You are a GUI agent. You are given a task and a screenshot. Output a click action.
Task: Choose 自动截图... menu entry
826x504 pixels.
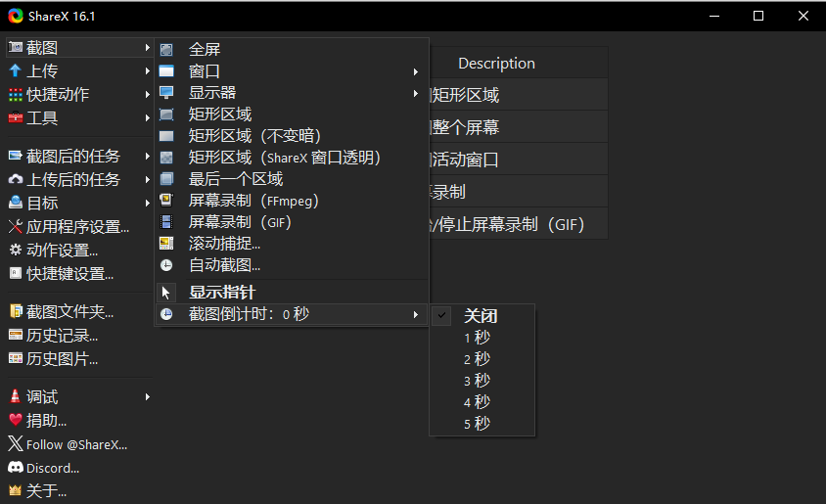pyautogui.click(x=293, y=265)
